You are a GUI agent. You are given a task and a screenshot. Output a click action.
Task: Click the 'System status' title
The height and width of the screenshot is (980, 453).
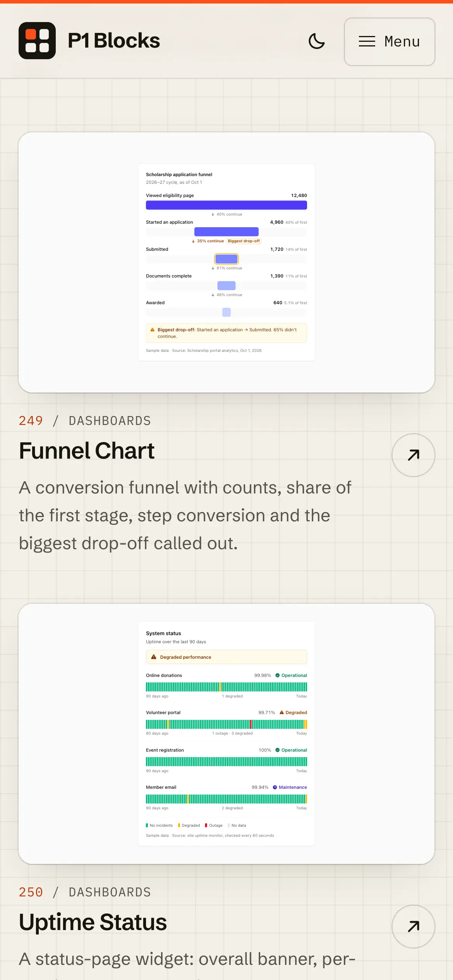click(x=163, y=634)
